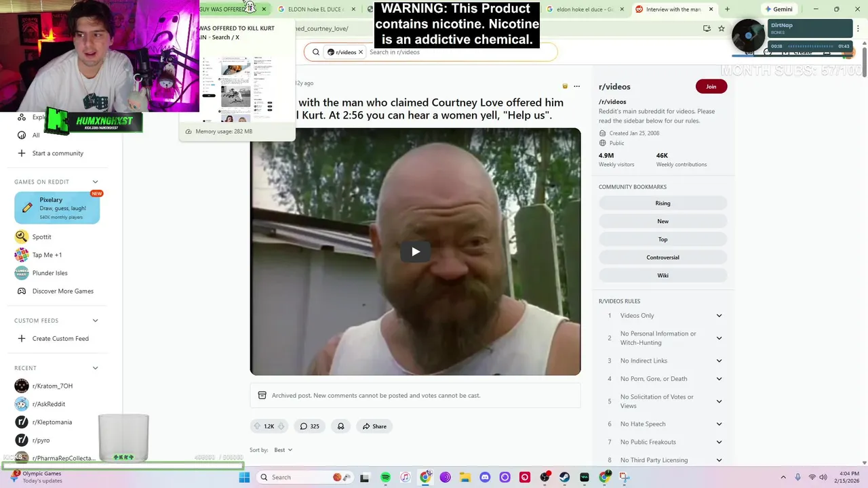
Task: Open the Pixelary game card
Action: (x=57, y=208)
